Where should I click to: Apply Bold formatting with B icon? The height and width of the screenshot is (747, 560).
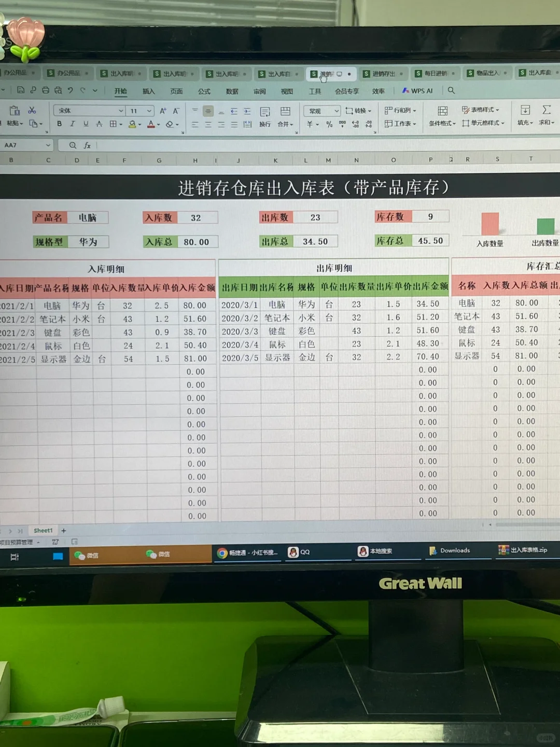[60, 124]
